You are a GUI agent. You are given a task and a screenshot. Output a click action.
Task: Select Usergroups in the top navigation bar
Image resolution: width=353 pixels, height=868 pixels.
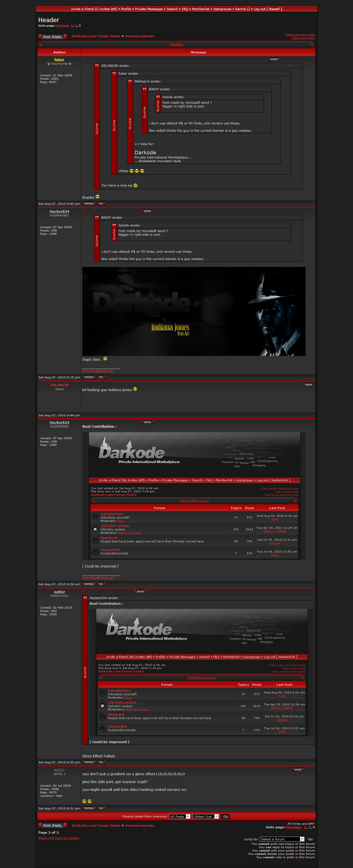click(222, 9)
